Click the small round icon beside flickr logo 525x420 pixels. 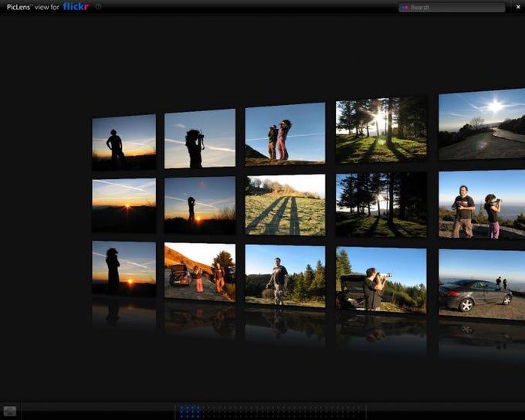tap(98, 7)
